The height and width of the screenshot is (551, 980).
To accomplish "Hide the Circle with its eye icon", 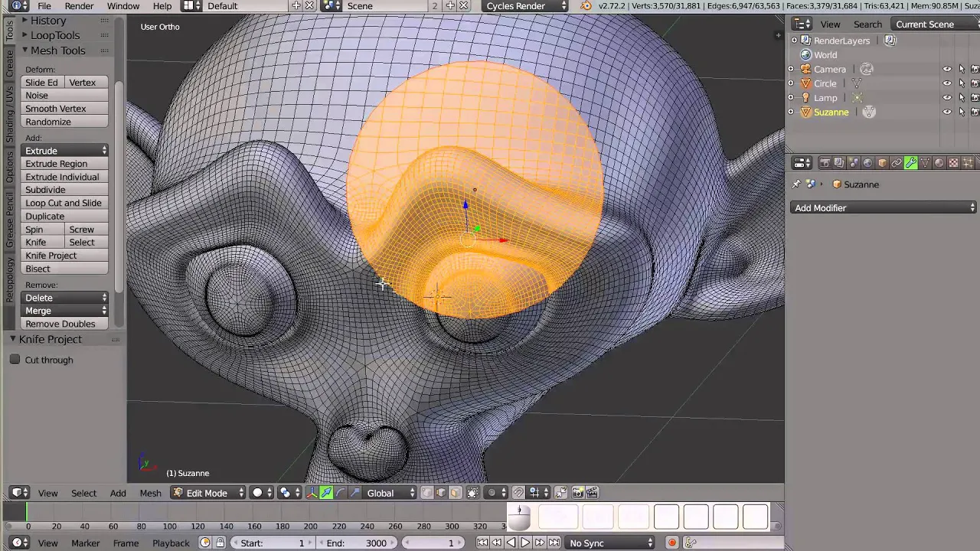I will coord(947,83).
